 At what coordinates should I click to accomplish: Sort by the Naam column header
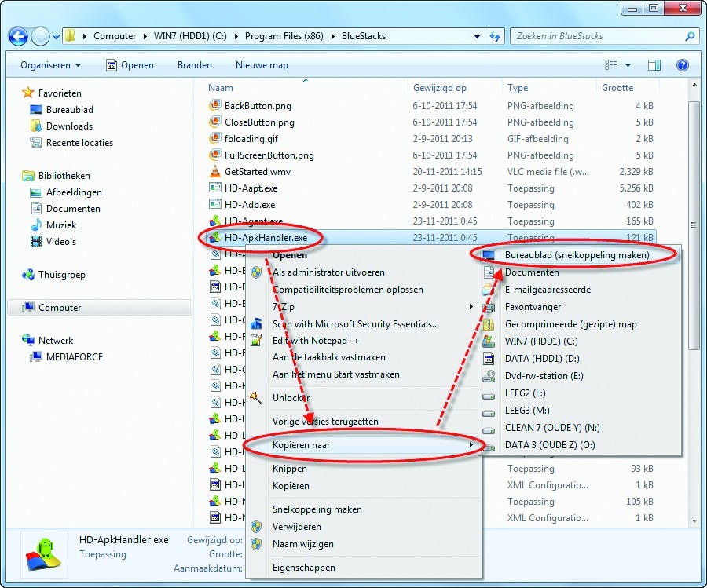(221, 88)
